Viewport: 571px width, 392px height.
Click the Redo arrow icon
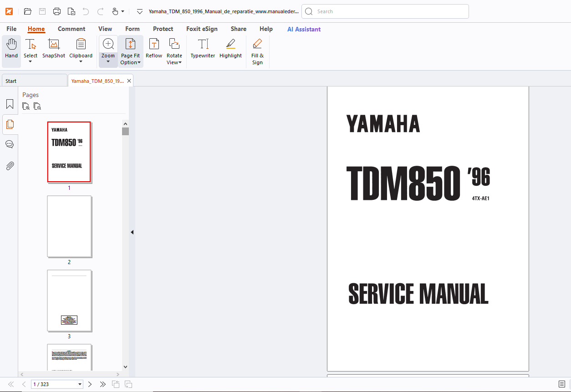[x=101, y=11]
